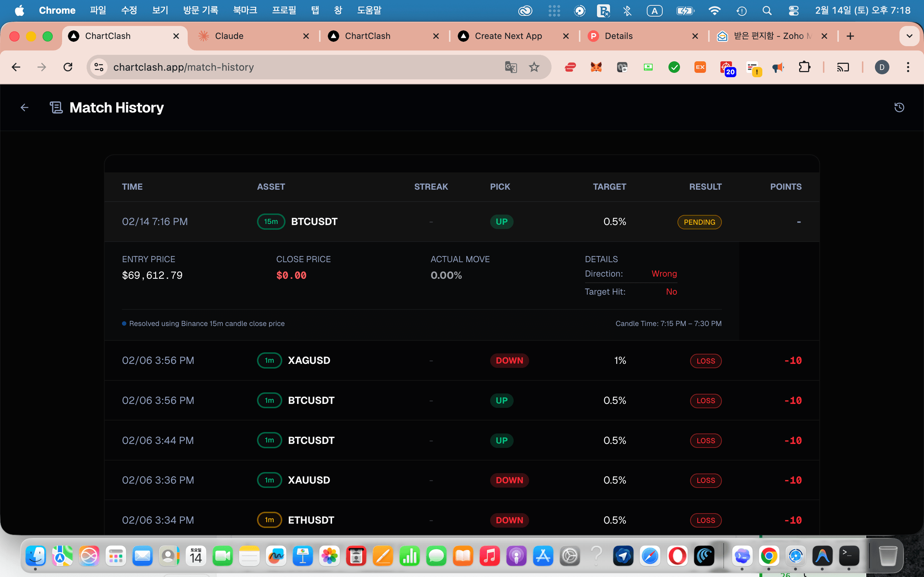Open the MetaMask fox extension
Screen dimensions: 924x577
596,67
